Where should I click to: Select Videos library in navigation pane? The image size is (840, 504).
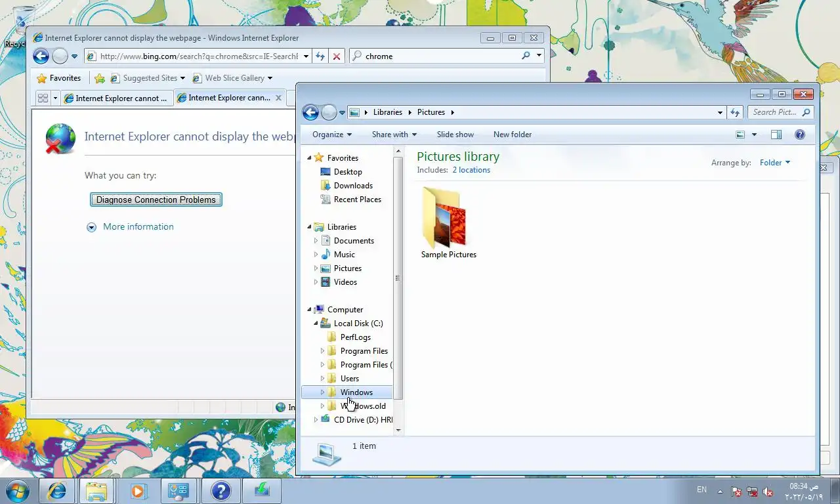345,282
